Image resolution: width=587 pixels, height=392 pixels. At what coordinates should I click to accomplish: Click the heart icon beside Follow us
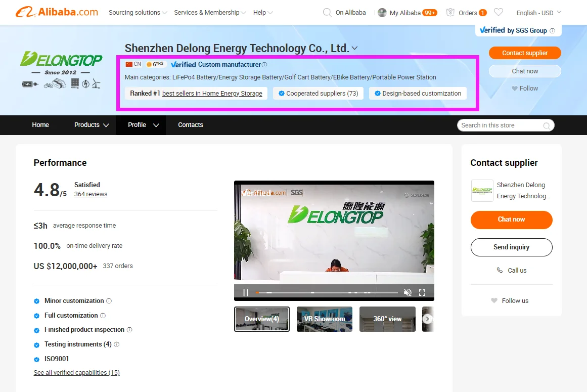(494, 300)
